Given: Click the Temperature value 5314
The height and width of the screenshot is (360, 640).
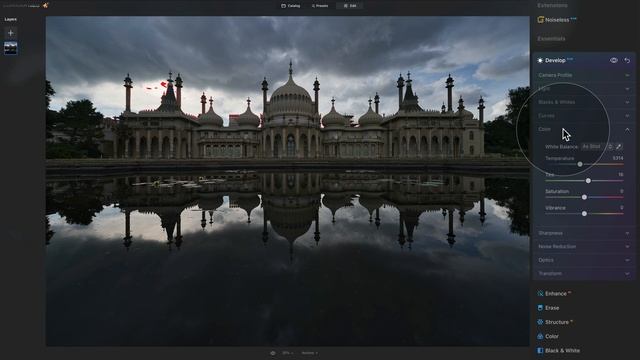Looking at the screenshot, I should coord(618,158).
